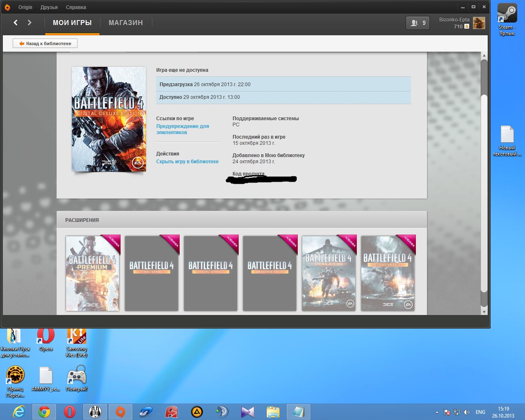The image size is (525, 420).
Task: Select the new text document on desktop
Action: [507, 141]
